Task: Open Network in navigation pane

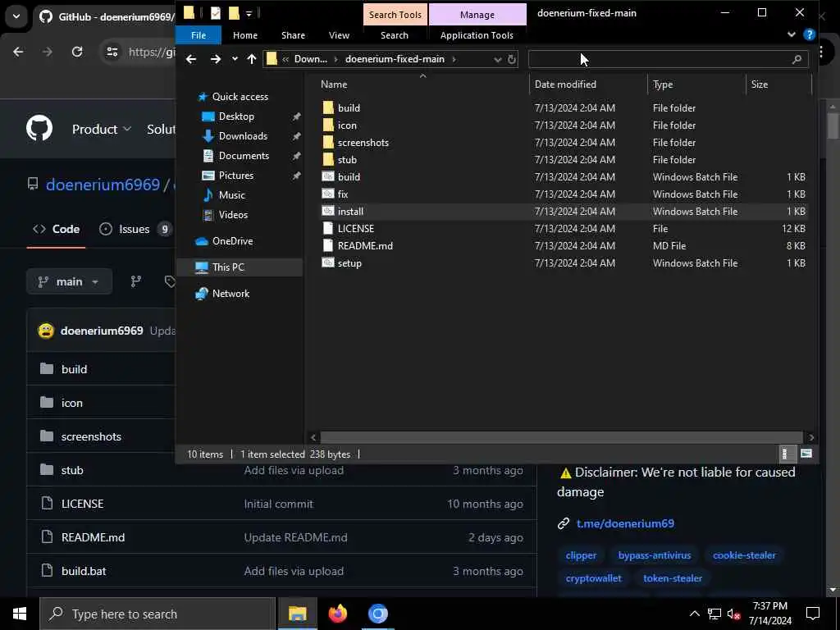Action: pos(231,293)
